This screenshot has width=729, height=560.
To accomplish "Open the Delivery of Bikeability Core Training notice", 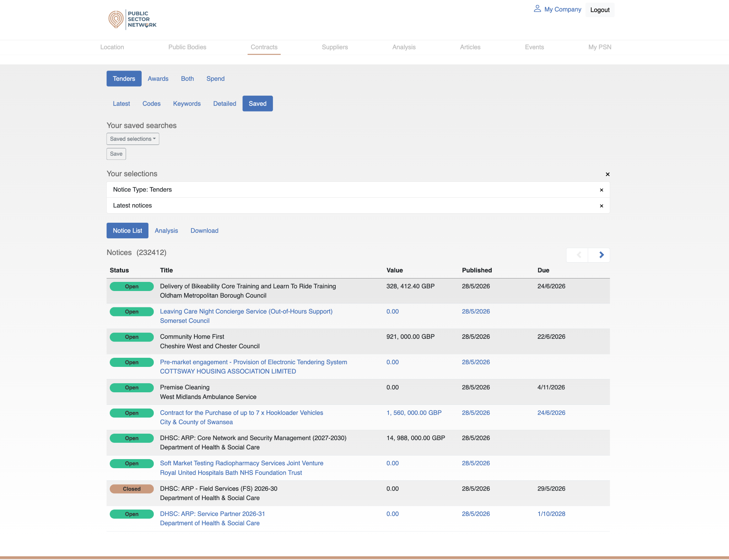I will point(248,286).
